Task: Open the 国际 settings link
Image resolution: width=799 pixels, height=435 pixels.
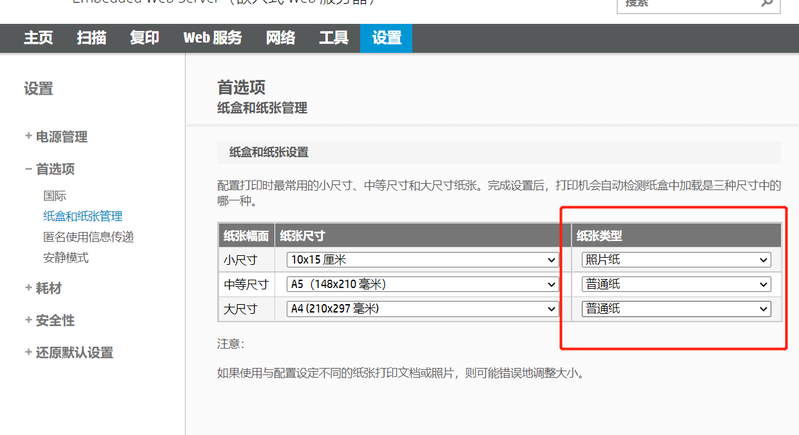Action: pyautogui.click(x=55, y=195)
